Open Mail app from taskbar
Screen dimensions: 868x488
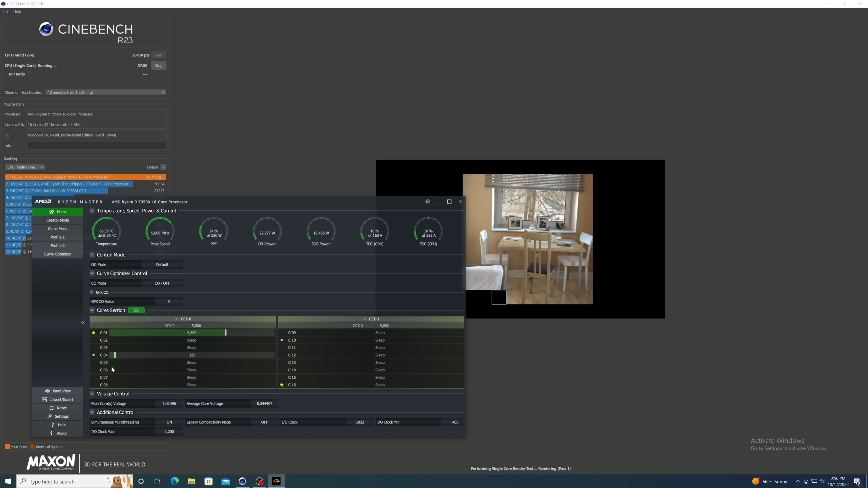(x=225, y=481)
